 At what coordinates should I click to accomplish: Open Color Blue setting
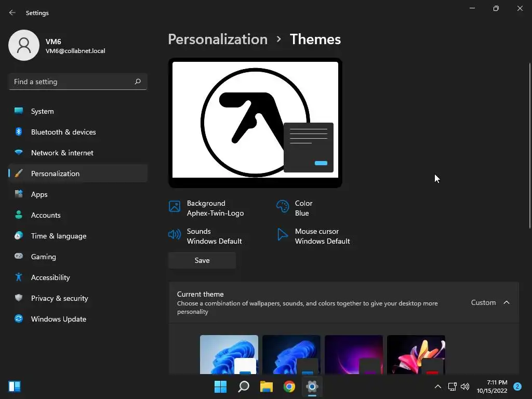click(x=295, y=208)
